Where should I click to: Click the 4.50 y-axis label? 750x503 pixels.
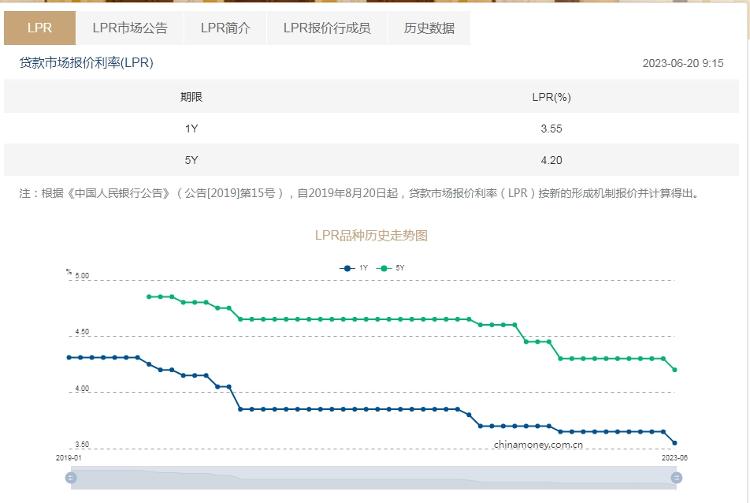[82, 332]
